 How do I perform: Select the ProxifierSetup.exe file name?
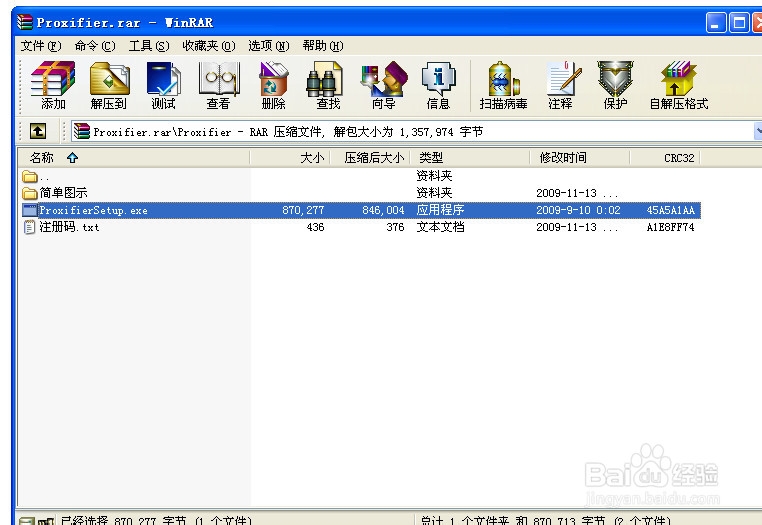93,210
